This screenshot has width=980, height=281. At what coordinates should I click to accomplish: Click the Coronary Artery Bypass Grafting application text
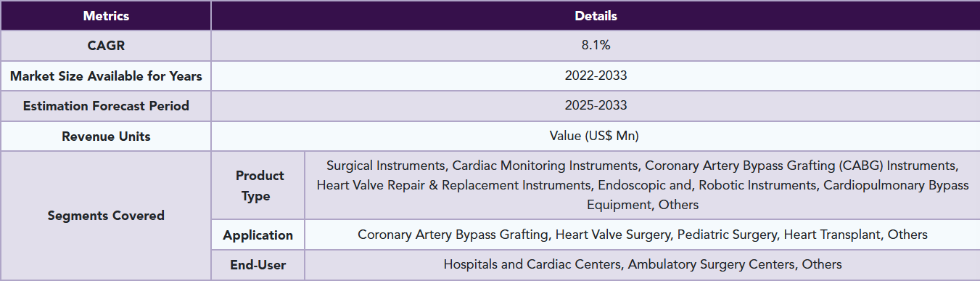tap(454, 235)
